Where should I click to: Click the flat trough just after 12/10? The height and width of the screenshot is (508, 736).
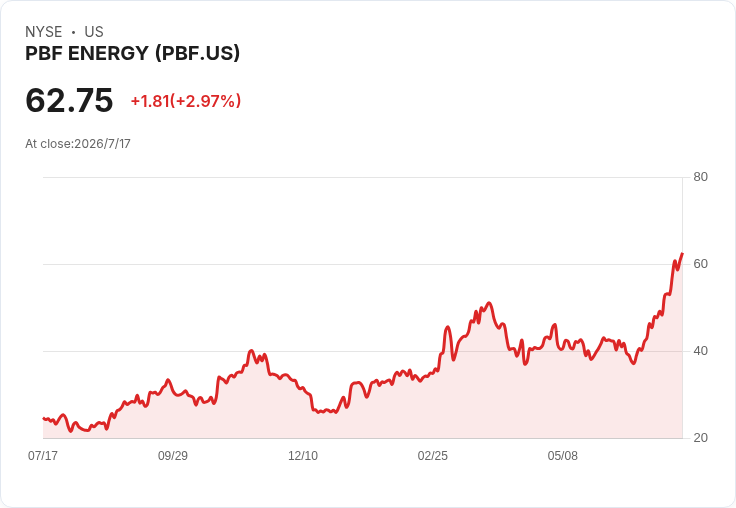click(x=325, y=411)
